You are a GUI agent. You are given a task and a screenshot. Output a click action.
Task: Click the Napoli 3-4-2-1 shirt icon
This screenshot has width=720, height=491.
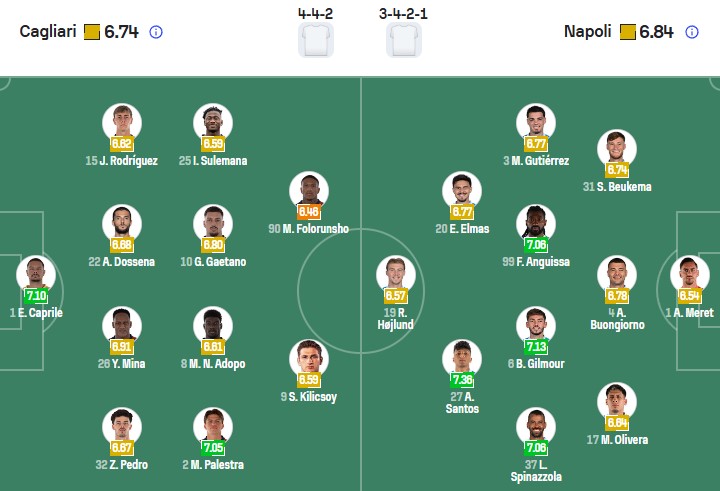click(x=404, y=41)
